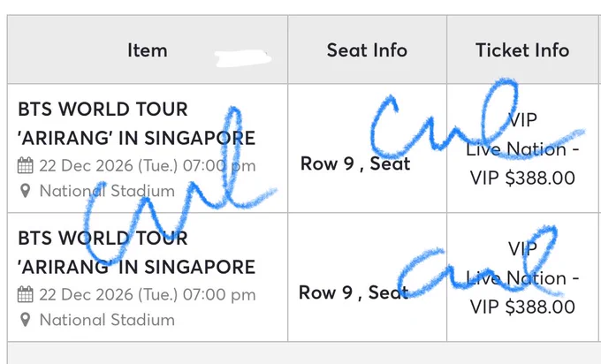Select the Item column header
This screenshot has height=364, width=601.
tap(148, 50)
